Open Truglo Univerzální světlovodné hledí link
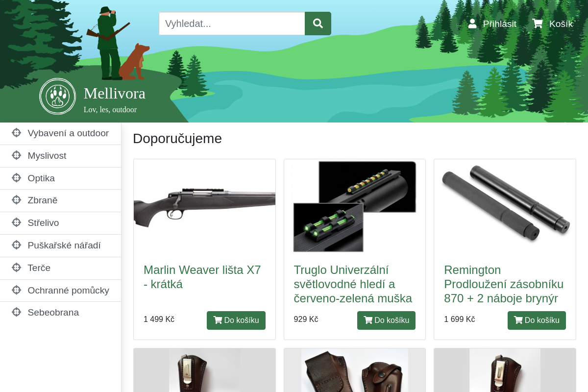This screenshot has height=392, width=588. tap(353, 284)
